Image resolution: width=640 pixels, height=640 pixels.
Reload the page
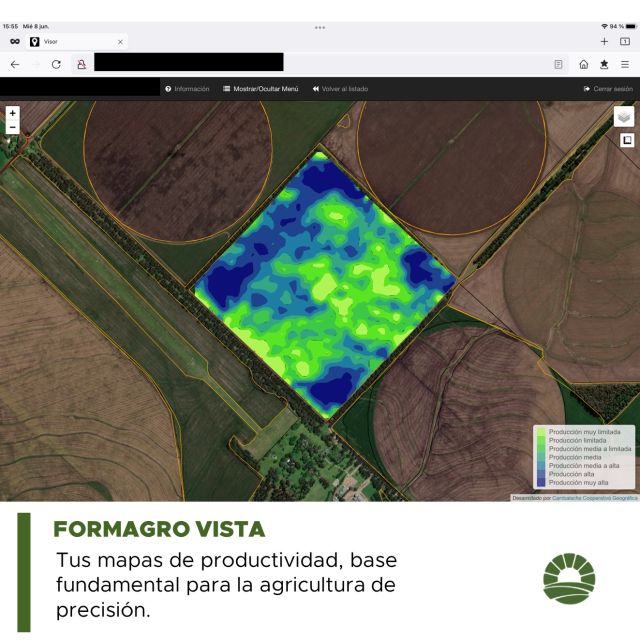(x=56, y=64)
